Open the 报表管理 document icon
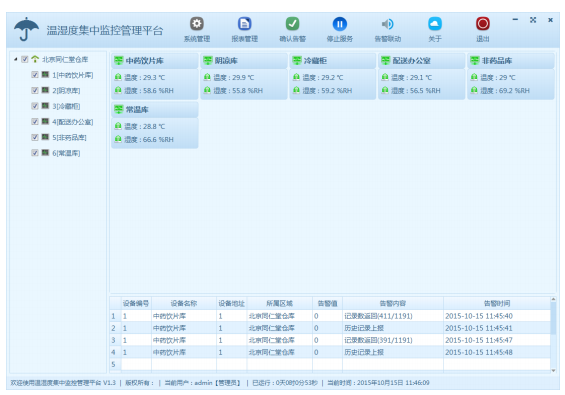The width and height of the screenshot is (565, 395). click(244, 24)
